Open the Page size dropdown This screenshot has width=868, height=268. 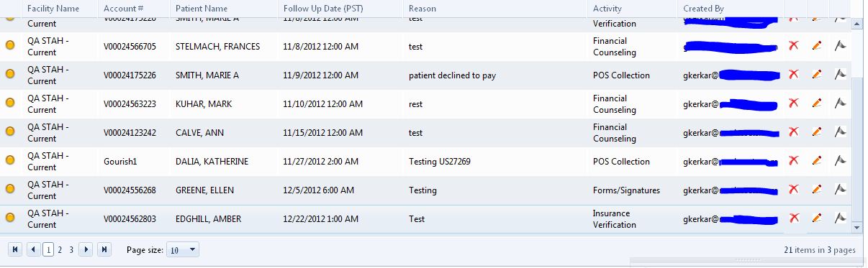click(183, 250)
